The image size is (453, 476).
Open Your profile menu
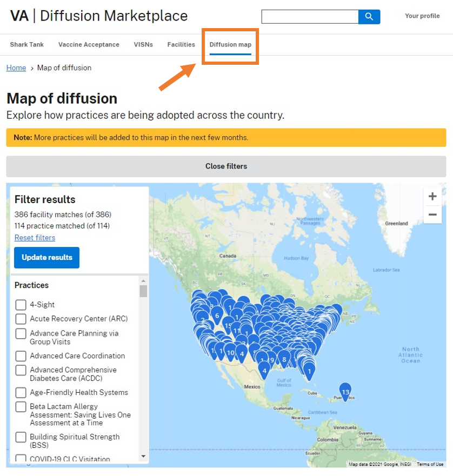pos(422,16)
